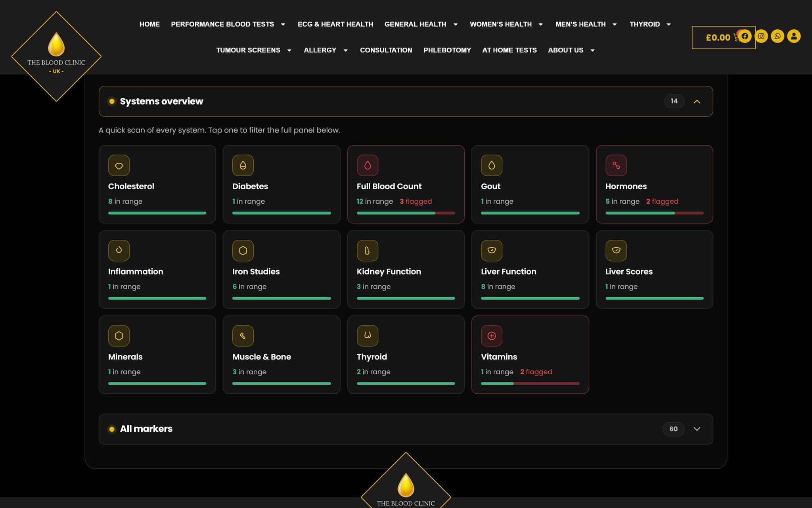Click the Systems overview count badge 14
This screenshot has width=812, height=508.
(x=674, y=101)
